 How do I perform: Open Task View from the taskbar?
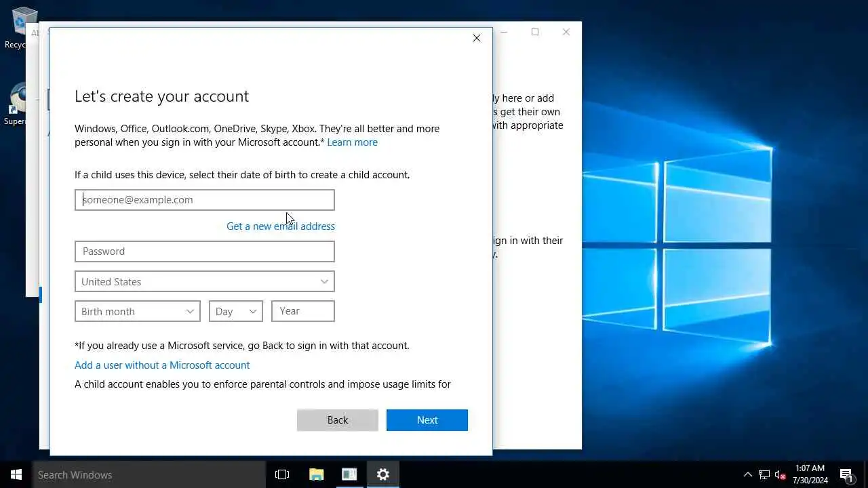coord(282,474)
